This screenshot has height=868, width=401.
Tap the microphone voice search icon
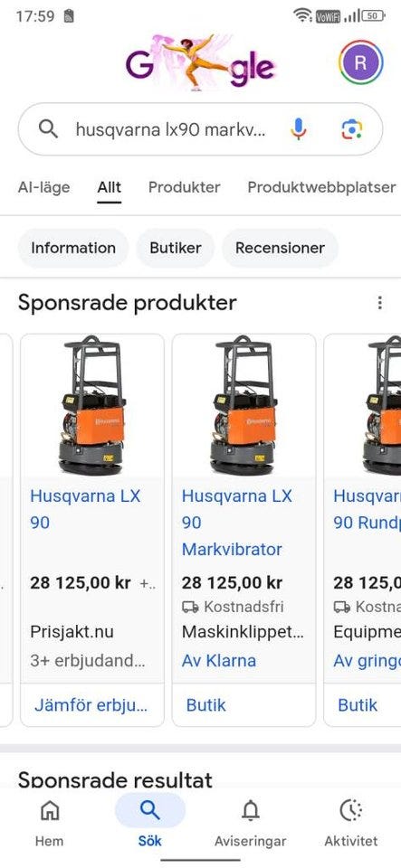pos(298,129)
